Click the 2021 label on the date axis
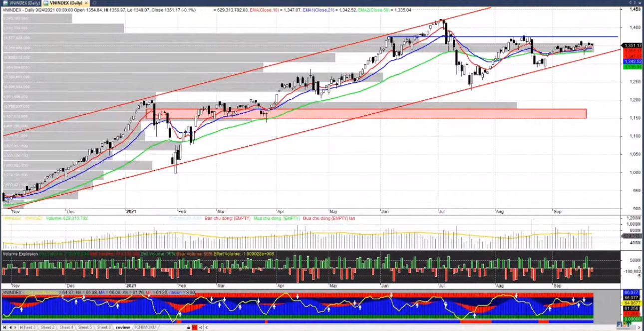 [x=132, y=212]
